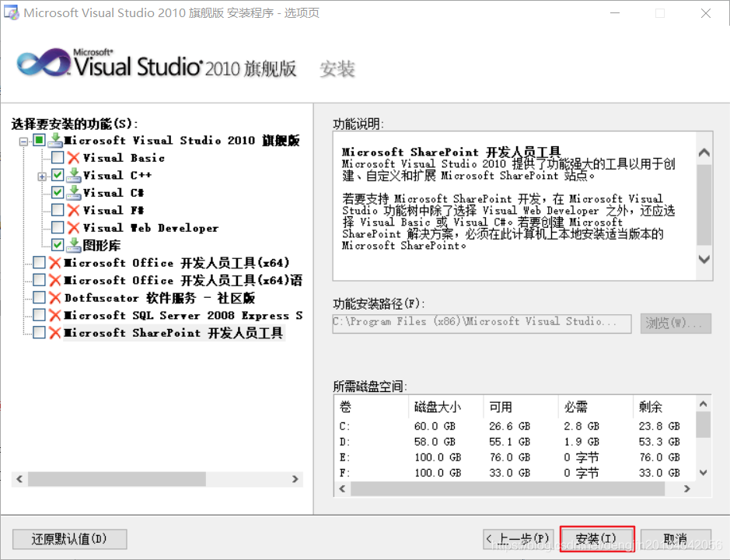Check the Office 开发人员工具(x64)语 checkbox

(x=39, y=280)
